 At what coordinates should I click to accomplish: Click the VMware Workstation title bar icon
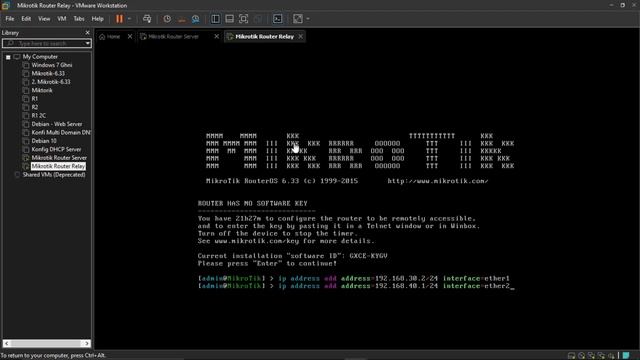[6, 5]
